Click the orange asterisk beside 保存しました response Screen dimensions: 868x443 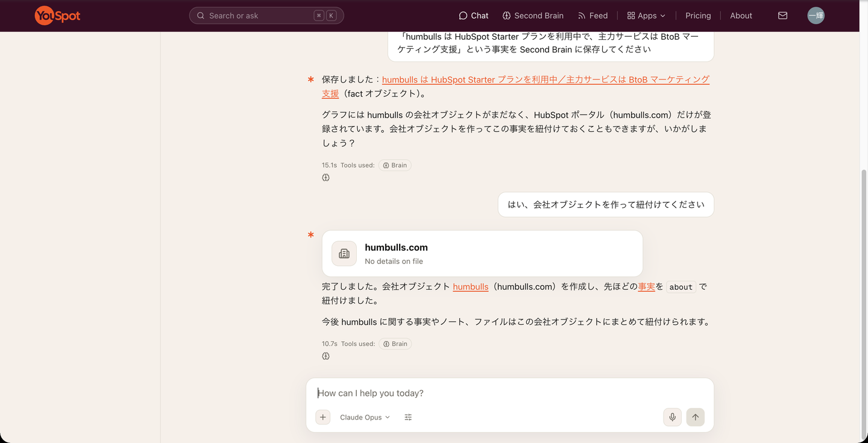tap(311, 80)
